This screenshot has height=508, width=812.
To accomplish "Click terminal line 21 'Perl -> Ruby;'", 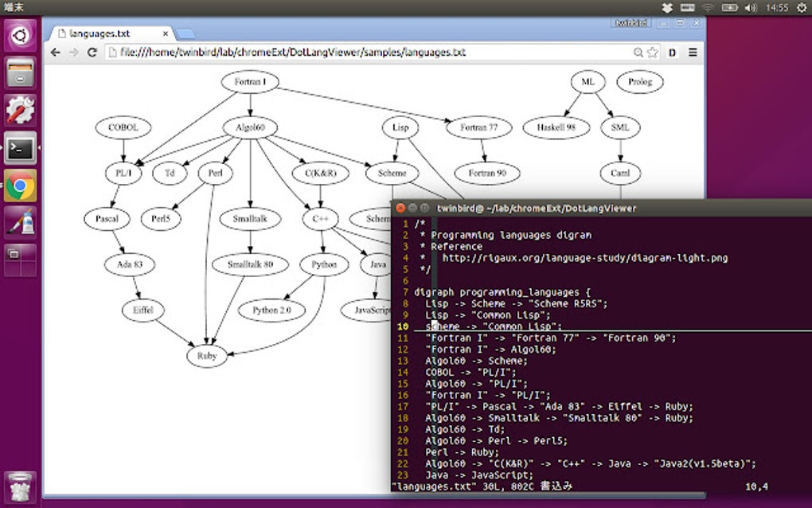I will tap(463, 452).
